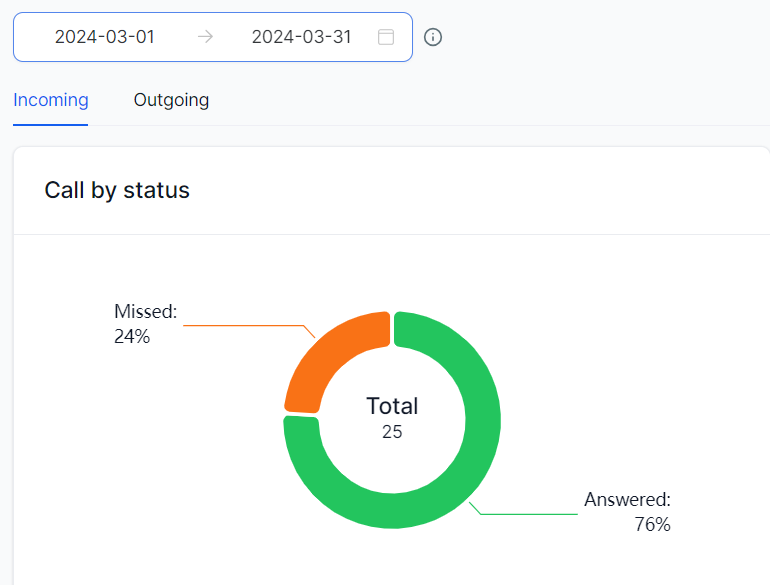
Task: Click the arrow between the two dates
Action: pyautogui.click(x=205, y=37)
